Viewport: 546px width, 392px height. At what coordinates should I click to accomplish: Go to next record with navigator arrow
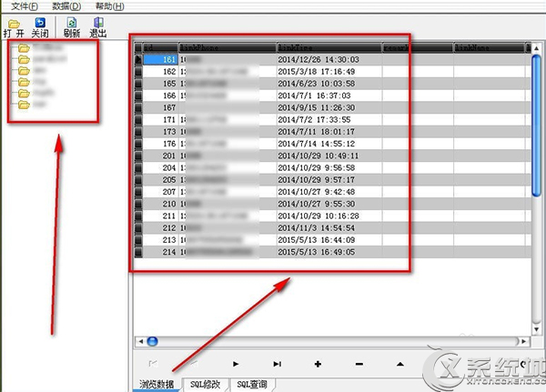point(236,364)
